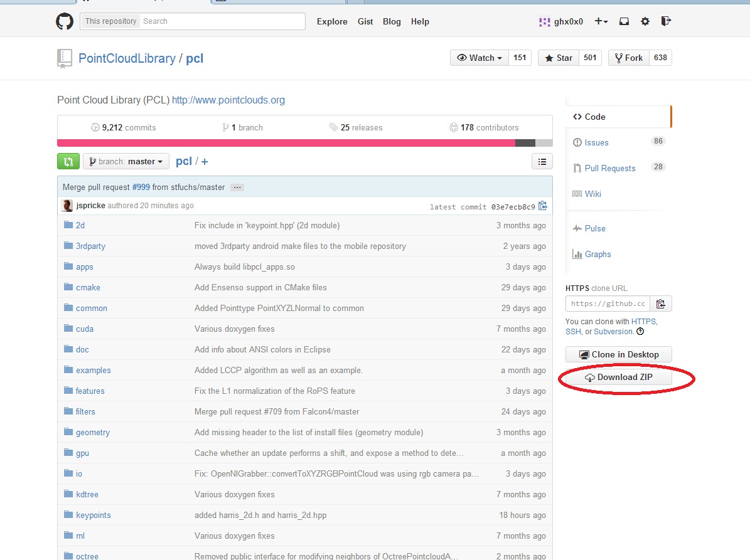The image size is (750, 560).
Task: Open the 3rdparty folder
Action: click(90, 246)
